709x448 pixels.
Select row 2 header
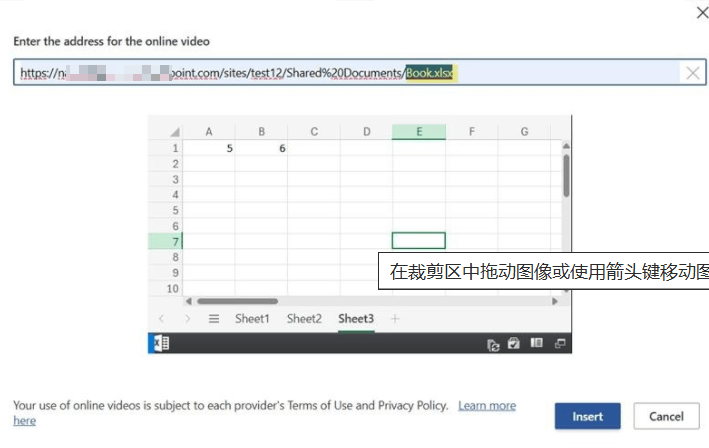click(x=165, y=164)
